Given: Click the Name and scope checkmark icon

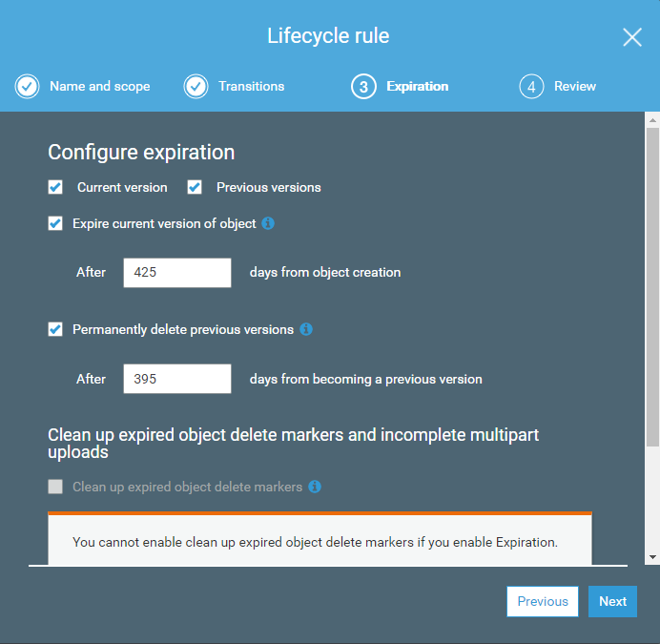Looking at the screenshot, I should [x=27, y=87].
